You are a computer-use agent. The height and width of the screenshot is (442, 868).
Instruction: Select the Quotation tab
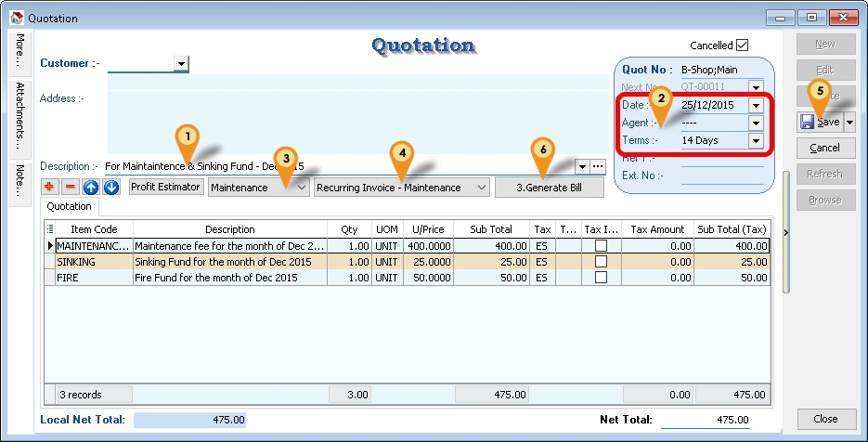[x=70, y=206]
